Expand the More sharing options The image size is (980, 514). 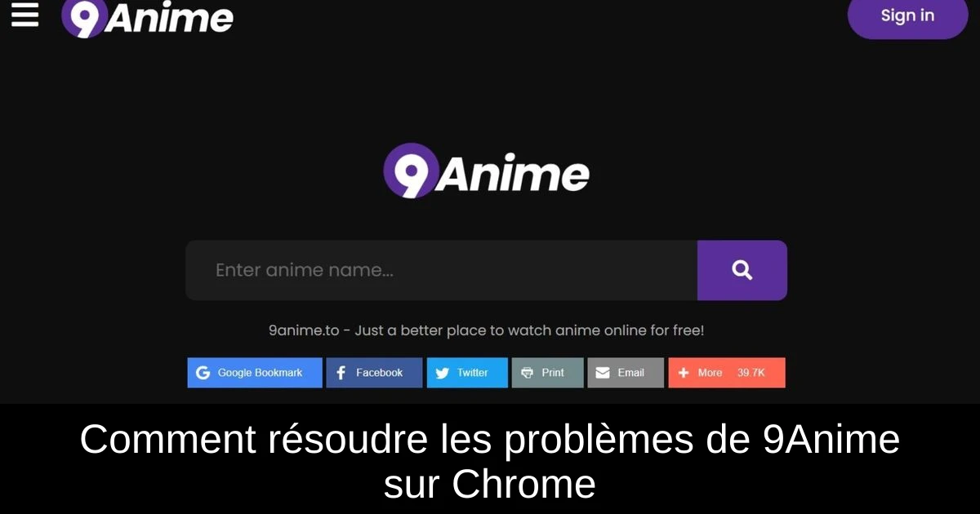727,373
